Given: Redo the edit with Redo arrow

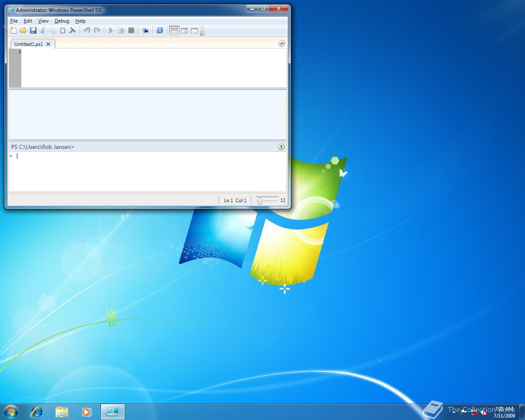Looking at the screenshot, I should pos(97,30).
